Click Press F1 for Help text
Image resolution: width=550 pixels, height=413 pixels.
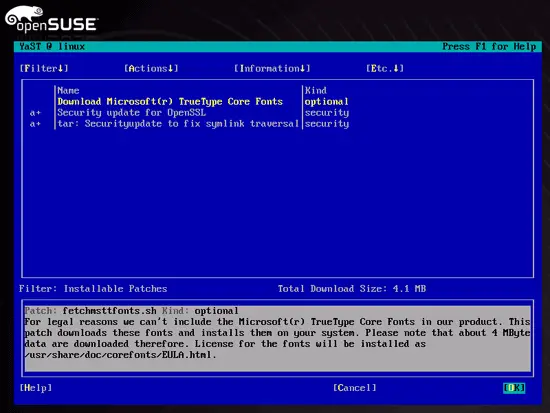[x=489, y=46]
